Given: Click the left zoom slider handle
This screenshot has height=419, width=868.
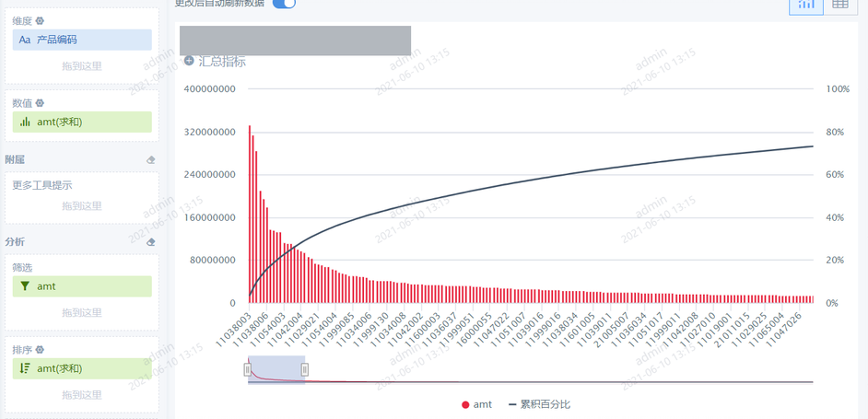Looking at the screenshot, I should (248, 370).
